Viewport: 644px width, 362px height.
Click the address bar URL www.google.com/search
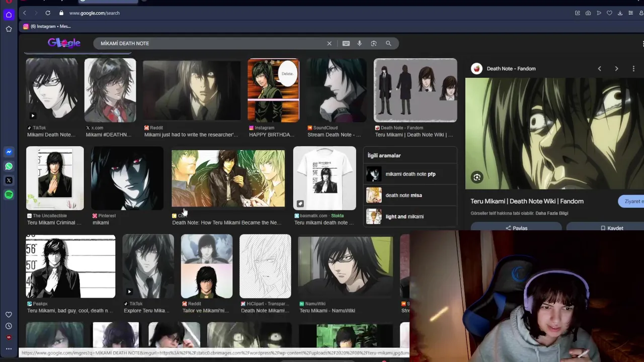[95, 13]
